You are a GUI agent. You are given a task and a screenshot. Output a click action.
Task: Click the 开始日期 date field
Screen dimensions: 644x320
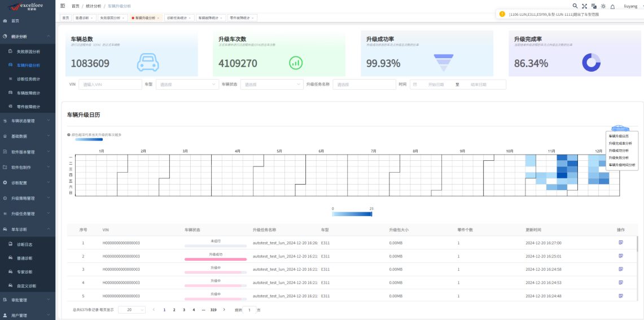(x=436, y=84)
